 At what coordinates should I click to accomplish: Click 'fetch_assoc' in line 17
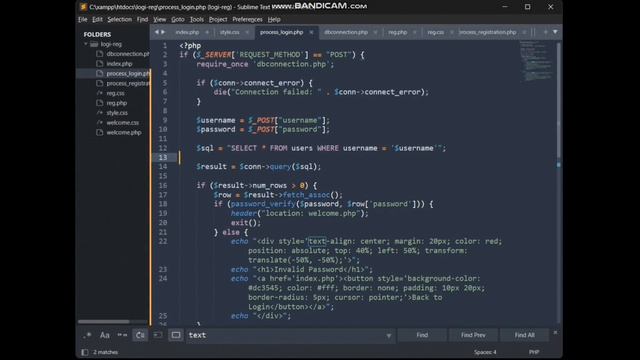[x=306, y=195]
